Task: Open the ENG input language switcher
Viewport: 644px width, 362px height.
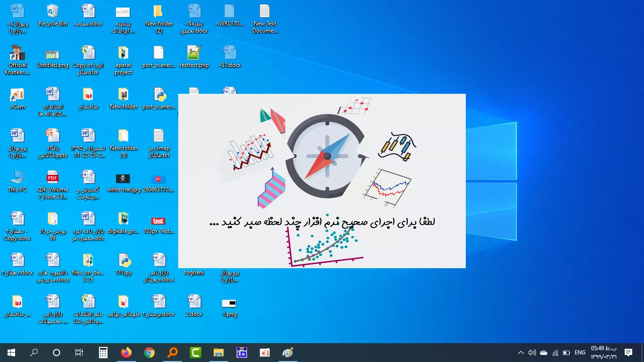Action: [x=580, y=353]
